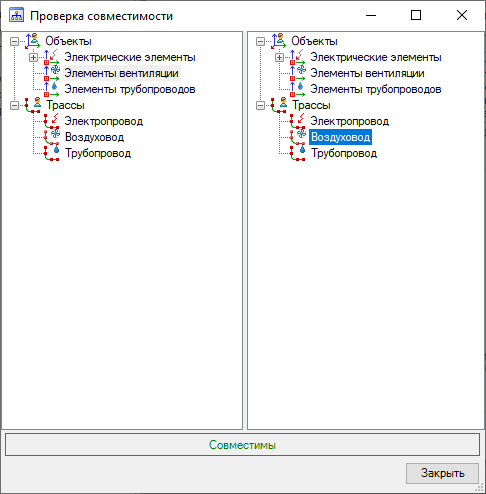Select Электропровод in the right tree
The width and height of the screenshot is (486, 494).
tap(349, 121)
